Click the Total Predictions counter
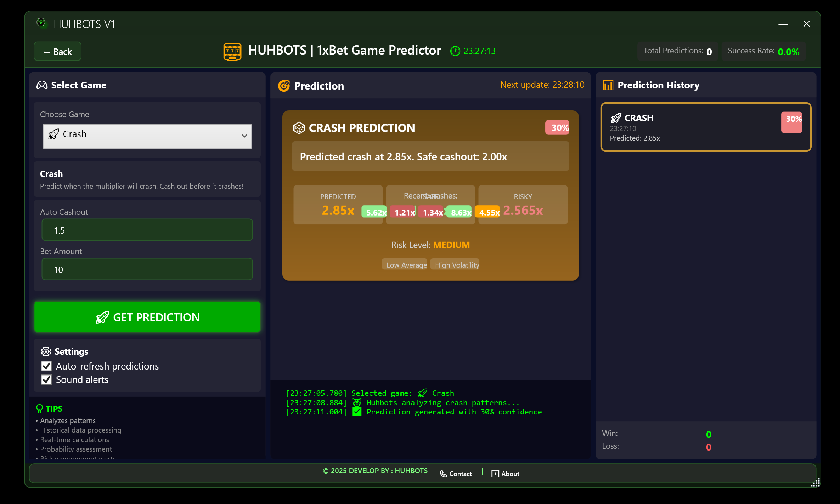The image size is (840, 504). (x=678, y=51)
